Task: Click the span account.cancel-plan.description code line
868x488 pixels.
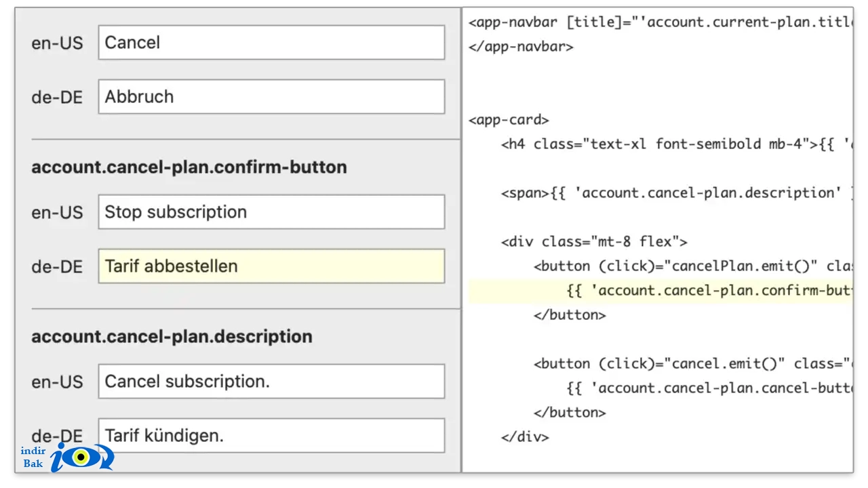Action: [x=676, y=193]
